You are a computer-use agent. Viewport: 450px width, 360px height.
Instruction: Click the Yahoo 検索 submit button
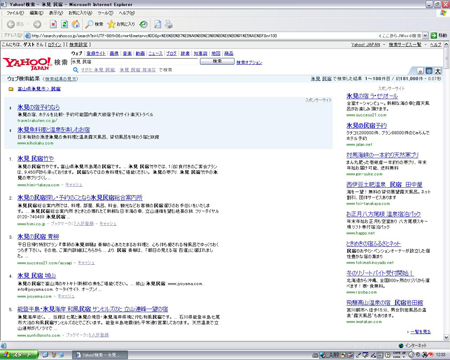coord(217,61)
